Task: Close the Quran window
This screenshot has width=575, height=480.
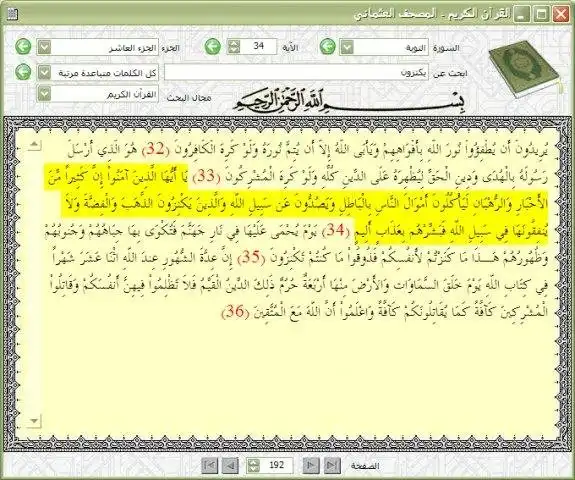Action: [x=561, y=14]
